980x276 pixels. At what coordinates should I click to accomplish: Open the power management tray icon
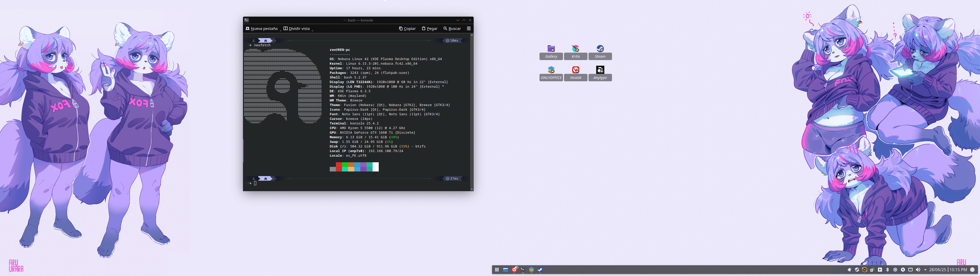pyautogui.click(x=903, y=270)
